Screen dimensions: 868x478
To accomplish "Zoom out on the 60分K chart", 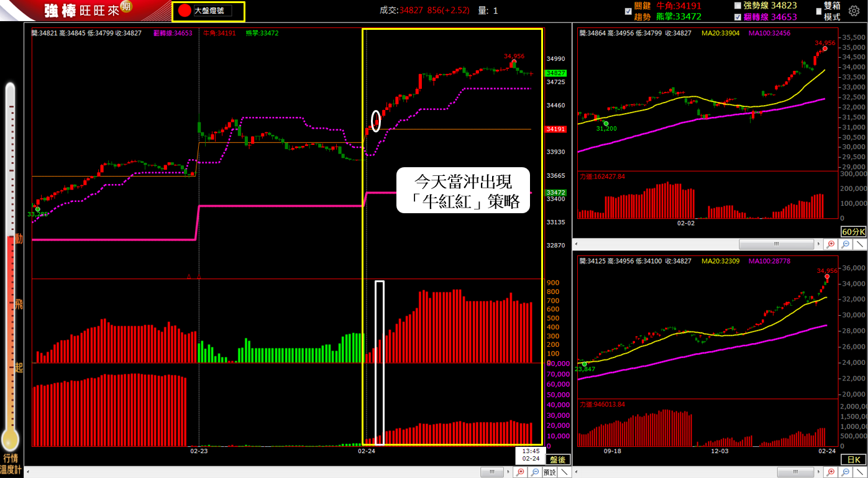I will click(x=844, y=244).
